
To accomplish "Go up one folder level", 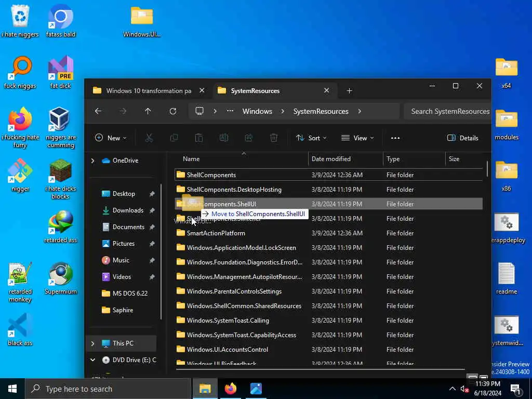I will click(148, 111).
